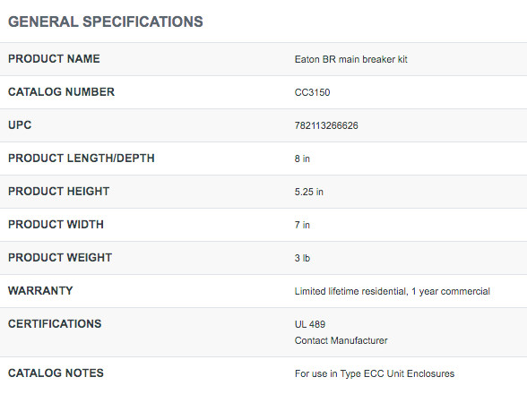Select the Product Width label
Screen dimensions: 527x420
56,224
